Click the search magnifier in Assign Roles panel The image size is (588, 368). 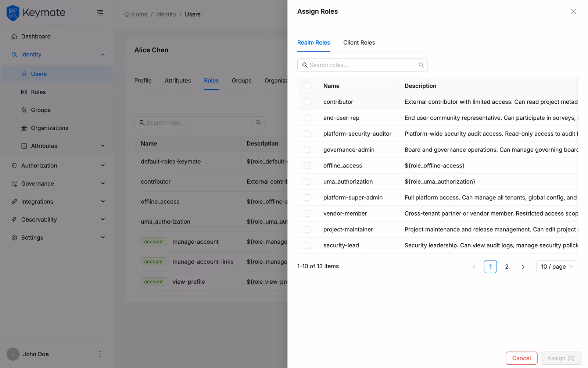421,65
